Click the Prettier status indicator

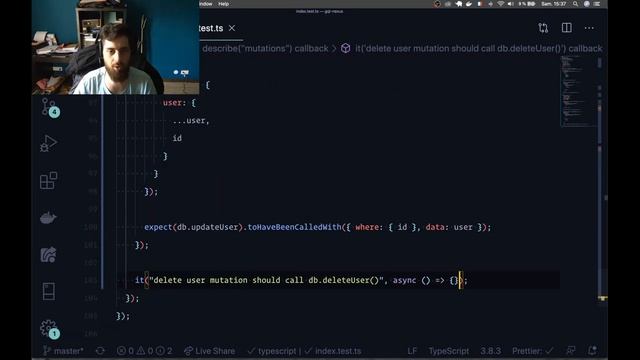point(533,351)
